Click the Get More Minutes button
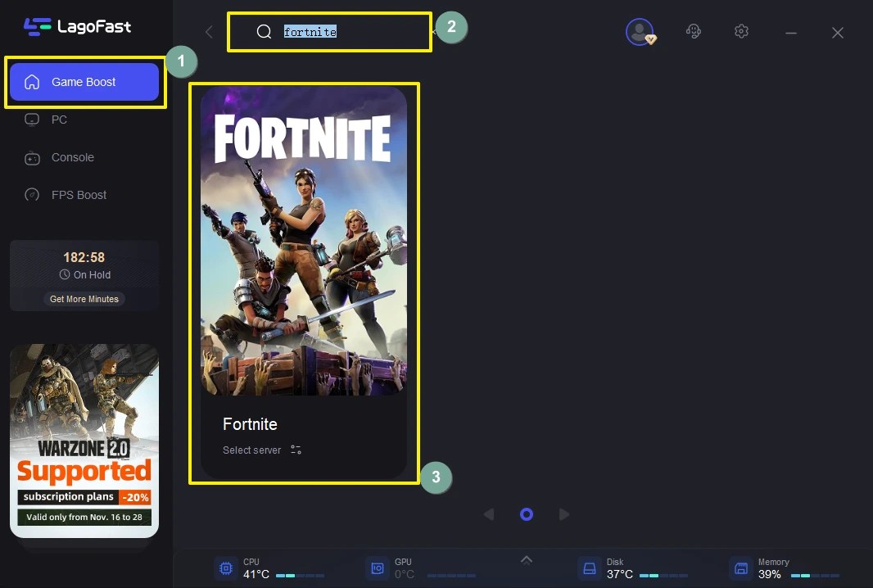 [84, 299]
